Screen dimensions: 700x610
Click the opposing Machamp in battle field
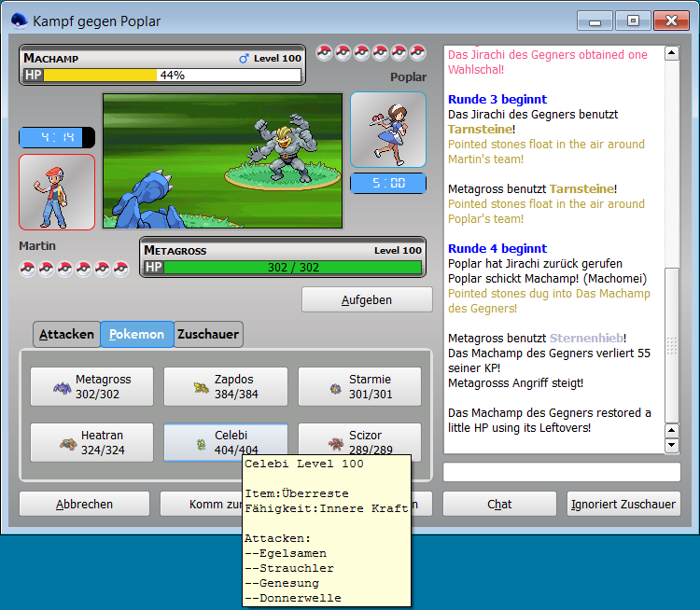click(288, 142)
